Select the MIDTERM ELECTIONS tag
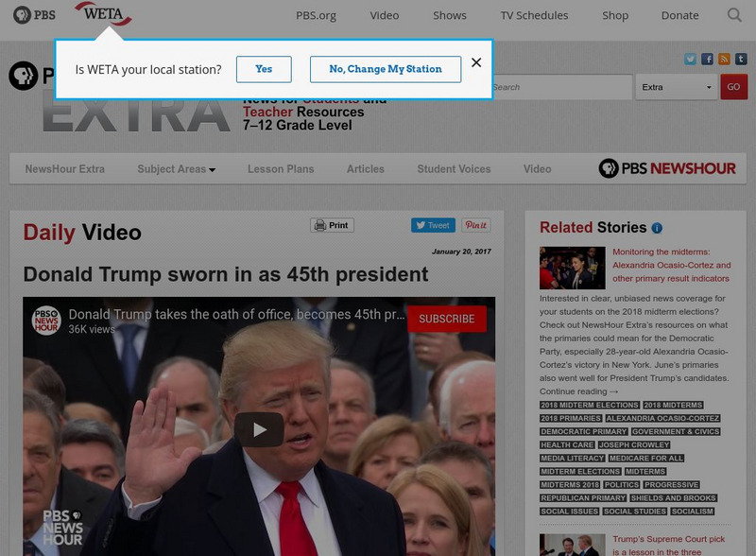756x556 pixels. (x=580, y=472)
